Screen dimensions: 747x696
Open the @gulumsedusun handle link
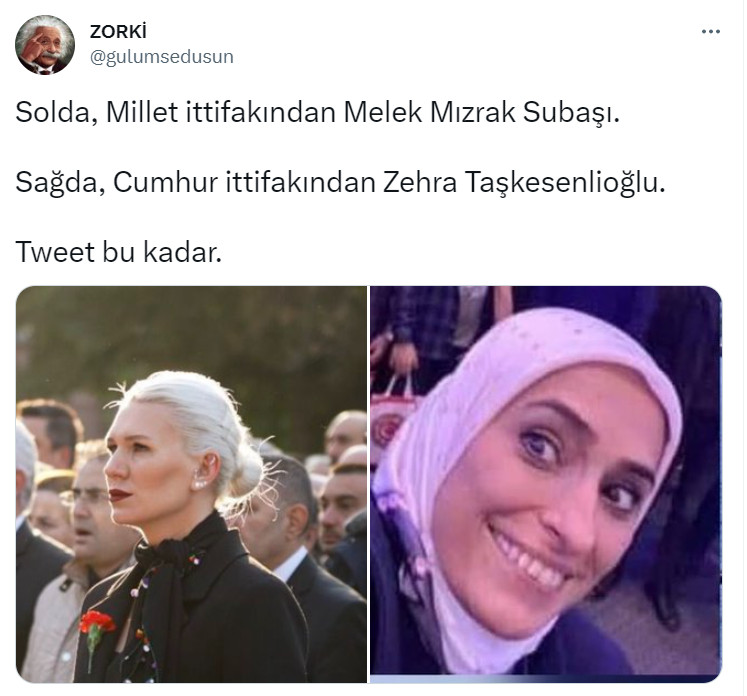coord(162,57)
